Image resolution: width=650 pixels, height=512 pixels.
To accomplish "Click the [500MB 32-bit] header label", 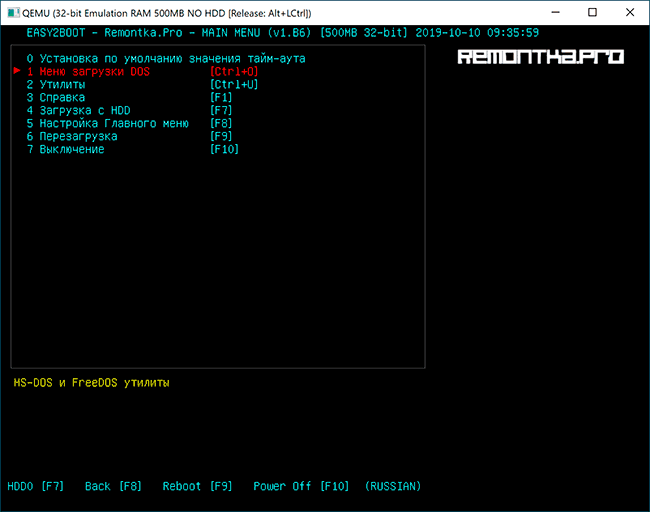I will point(364,33).
